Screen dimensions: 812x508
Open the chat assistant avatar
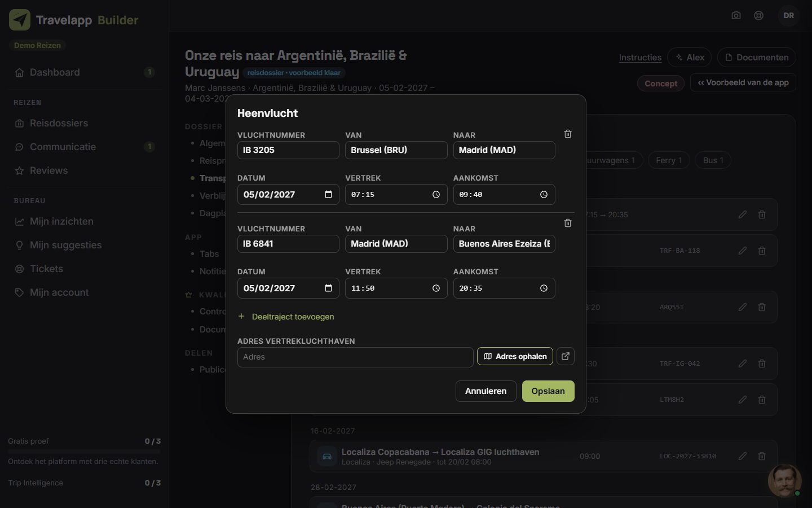pos(784,480)
